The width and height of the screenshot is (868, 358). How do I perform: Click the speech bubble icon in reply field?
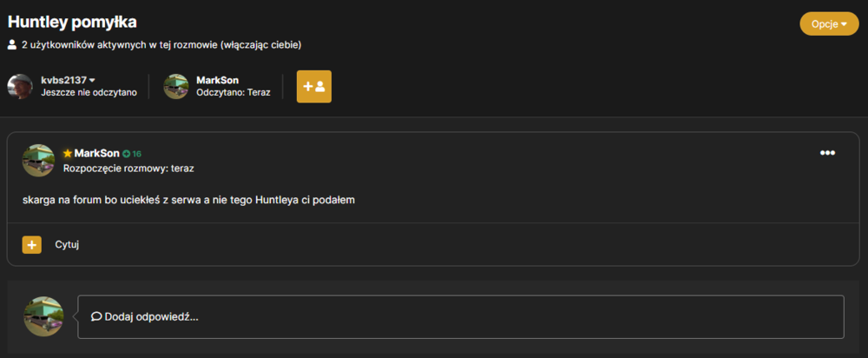[x=96, y=317]
